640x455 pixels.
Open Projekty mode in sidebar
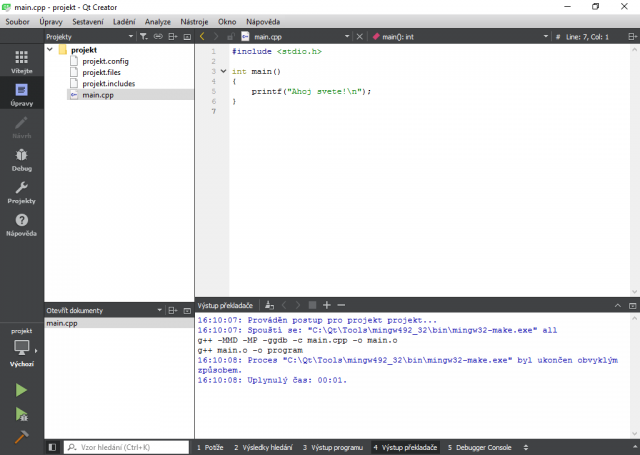22,192
